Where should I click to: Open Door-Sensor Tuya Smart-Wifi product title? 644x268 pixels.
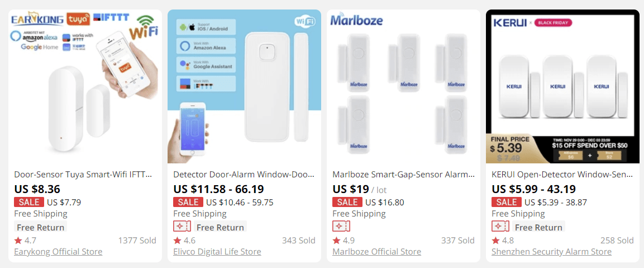point(83,175)
